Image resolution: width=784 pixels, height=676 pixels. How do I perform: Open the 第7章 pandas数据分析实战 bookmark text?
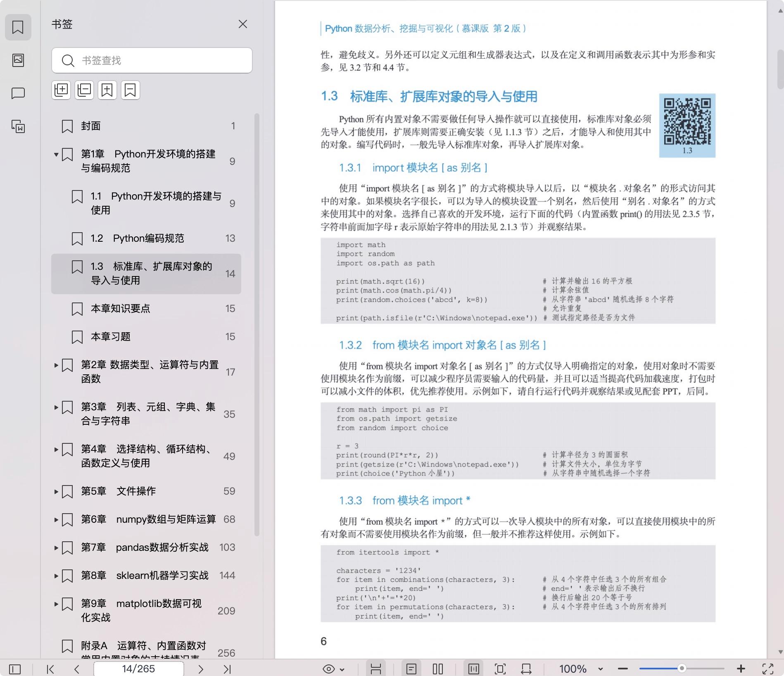(145, 547)
